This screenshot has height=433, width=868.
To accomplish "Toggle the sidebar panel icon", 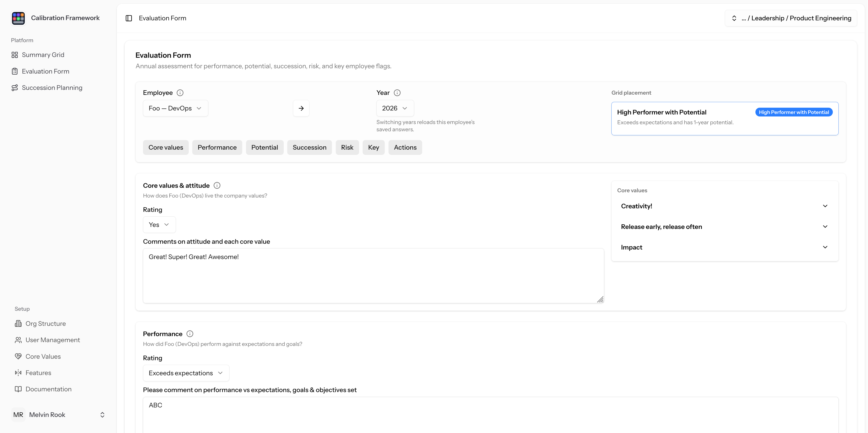I will pos(129,18).
